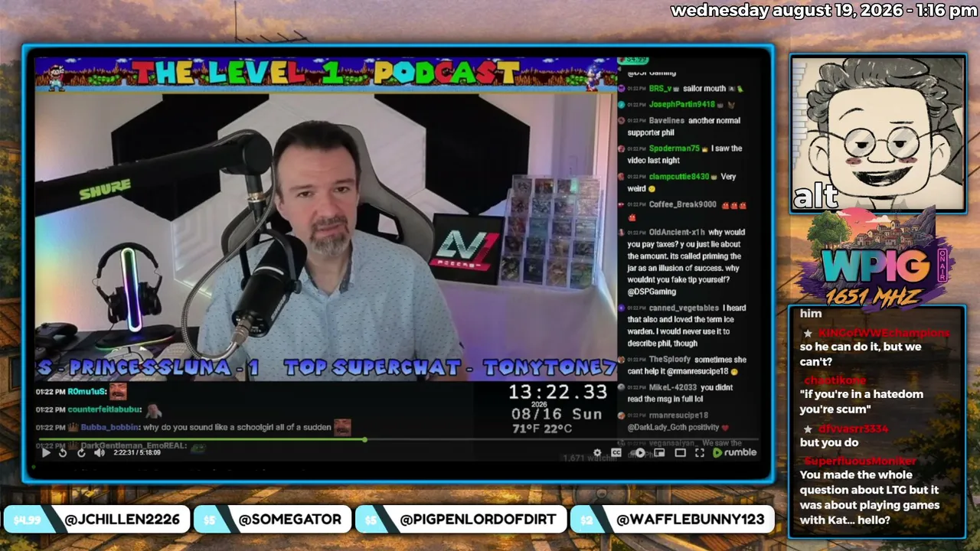Click JosephPartin9418's teal chat avatar
The image size is (980, 551).
pyautogui.click(x=622, y=105)
